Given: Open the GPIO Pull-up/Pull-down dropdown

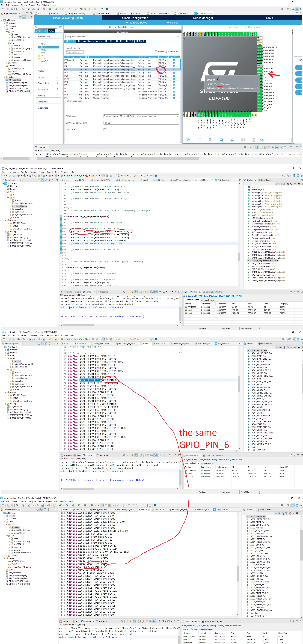Looking at the screenshot, I should pyautogui.click(x=141, y=123).
